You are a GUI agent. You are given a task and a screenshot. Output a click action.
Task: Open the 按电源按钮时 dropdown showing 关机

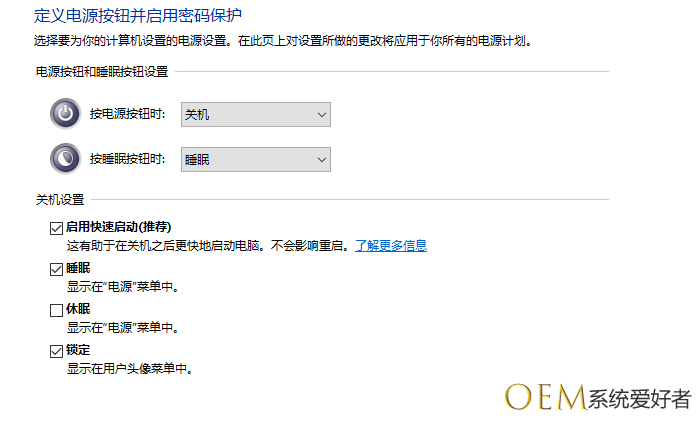click(x=255, y=115)
